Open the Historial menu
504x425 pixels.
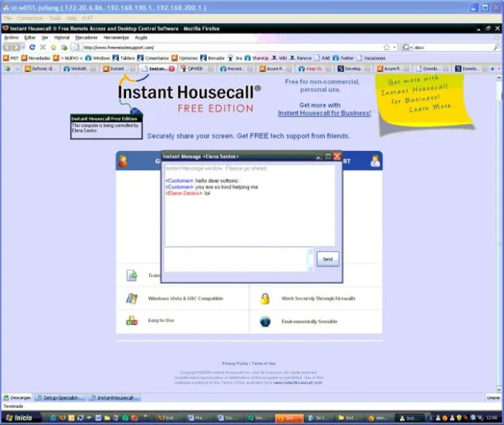coord(62,38)
